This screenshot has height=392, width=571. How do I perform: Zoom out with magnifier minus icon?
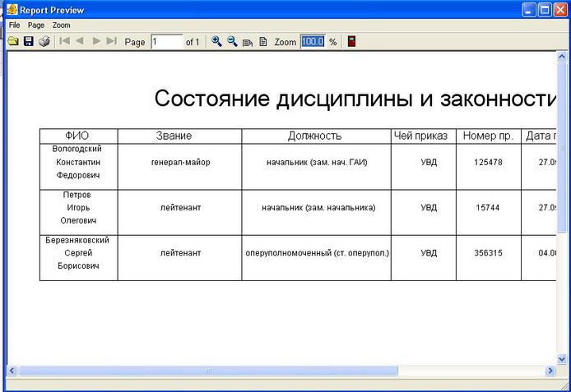pyautogui.click(x=232, y=41)
